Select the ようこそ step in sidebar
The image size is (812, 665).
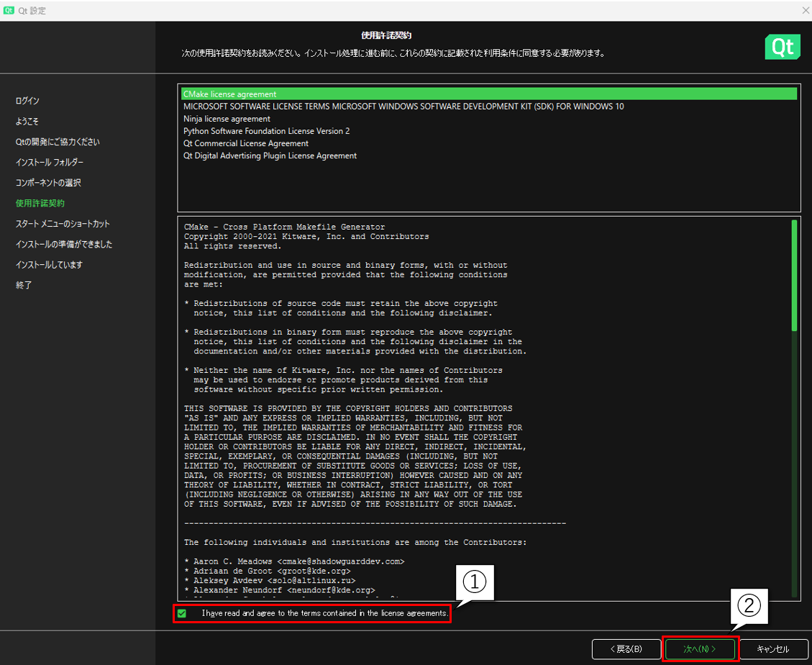click(27, 121)
